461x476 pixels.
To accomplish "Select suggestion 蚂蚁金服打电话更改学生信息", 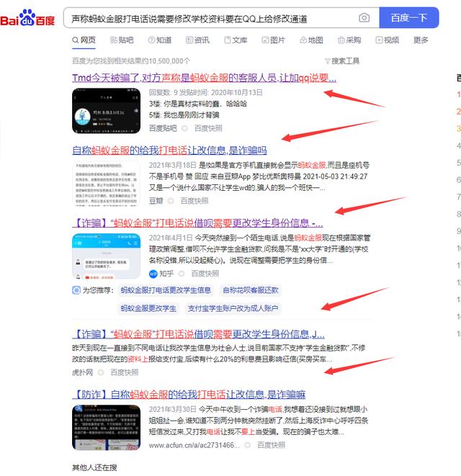I will coord(166,290).
